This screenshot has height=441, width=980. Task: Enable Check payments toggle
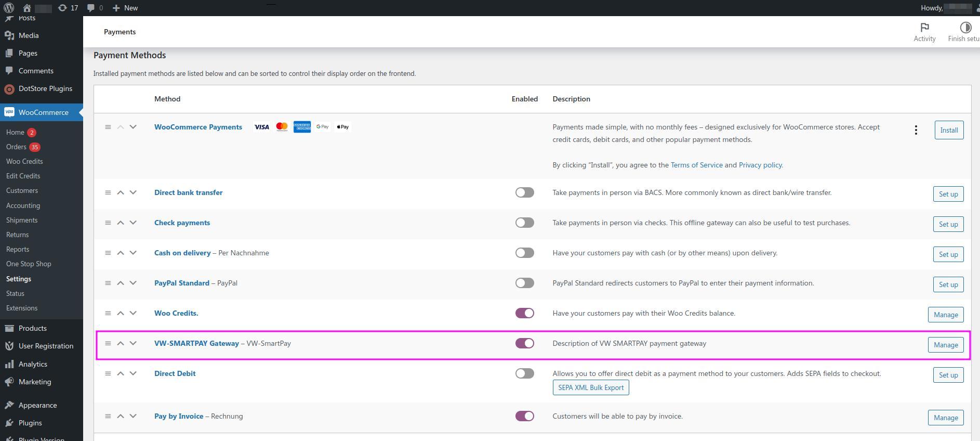coord(525,223)
